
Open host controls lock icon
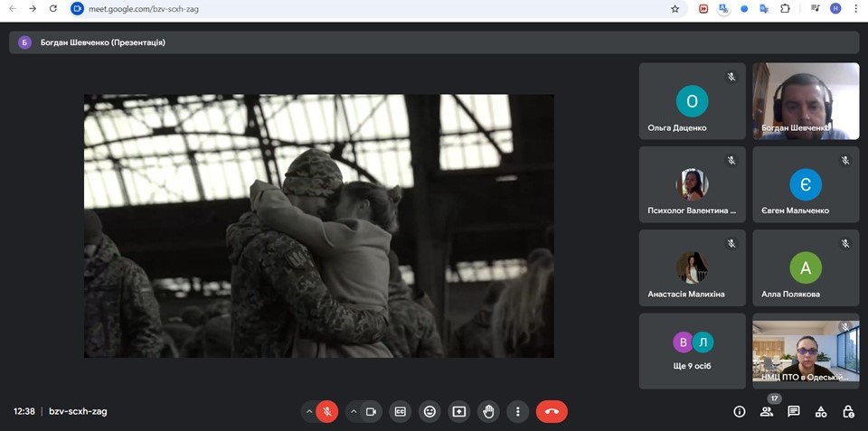pos(848,411)
